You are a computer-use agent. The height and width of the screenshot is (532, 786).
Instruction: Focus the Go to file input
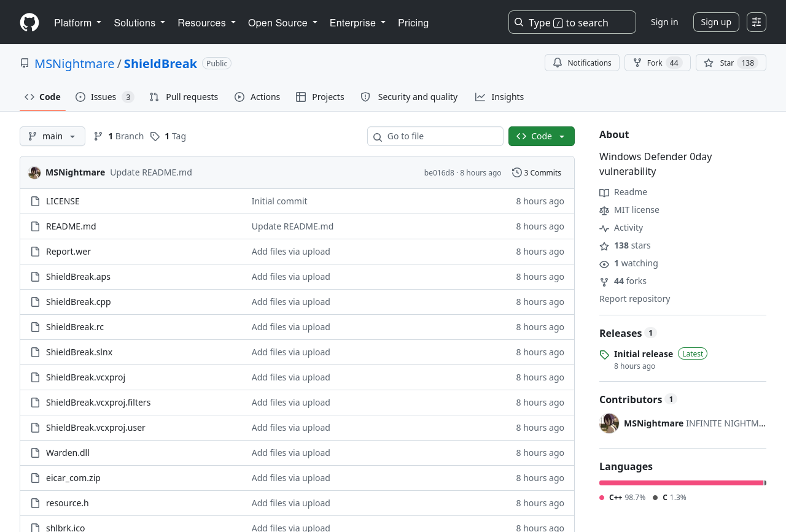point(435,136)
